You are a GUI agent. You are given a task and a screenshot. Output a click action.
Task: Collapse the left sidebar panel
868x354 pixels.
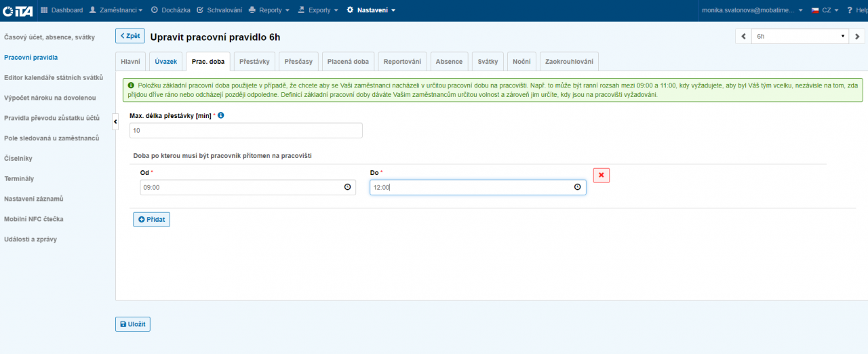115,121
